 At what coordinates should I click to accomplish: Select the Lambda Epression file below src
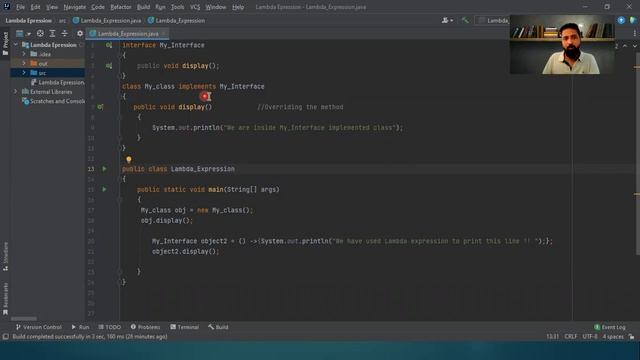click(x=57, y=82)
